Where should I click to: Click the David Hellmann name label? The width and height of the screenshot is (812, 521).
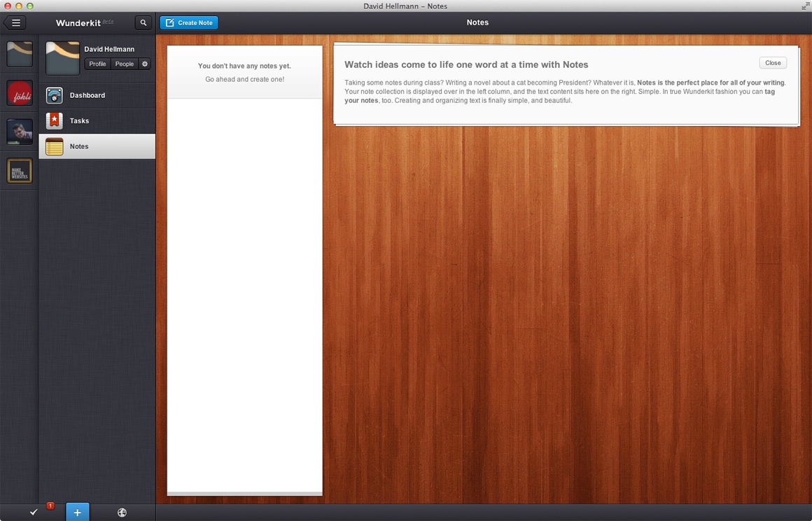pyautogui.click(x=109, y=49)
